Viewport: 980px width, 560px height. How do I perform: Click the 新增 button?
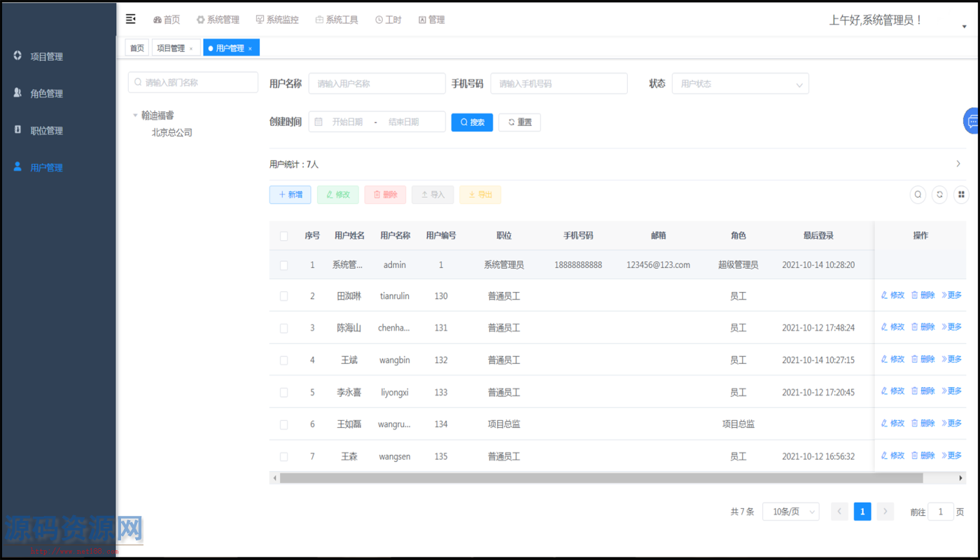pos(290,195)
